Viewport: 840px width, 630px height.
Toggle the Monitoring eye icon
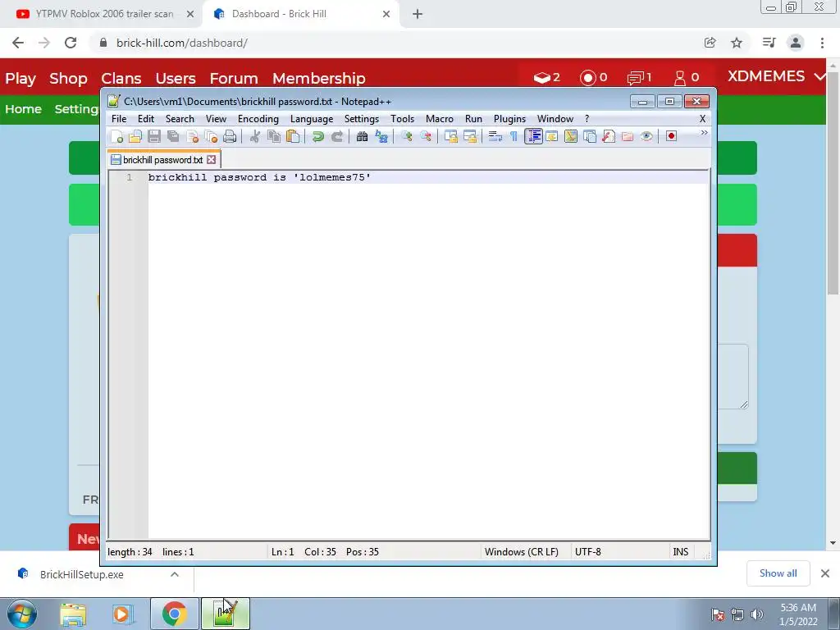(x=646, y=137)
